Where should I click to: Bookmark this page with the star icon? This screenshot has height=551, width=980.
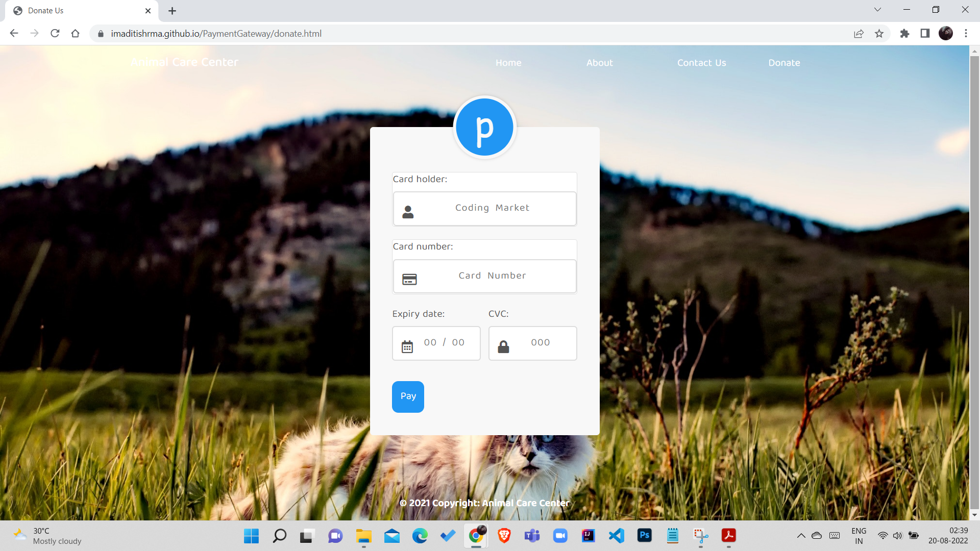(879, 34)
